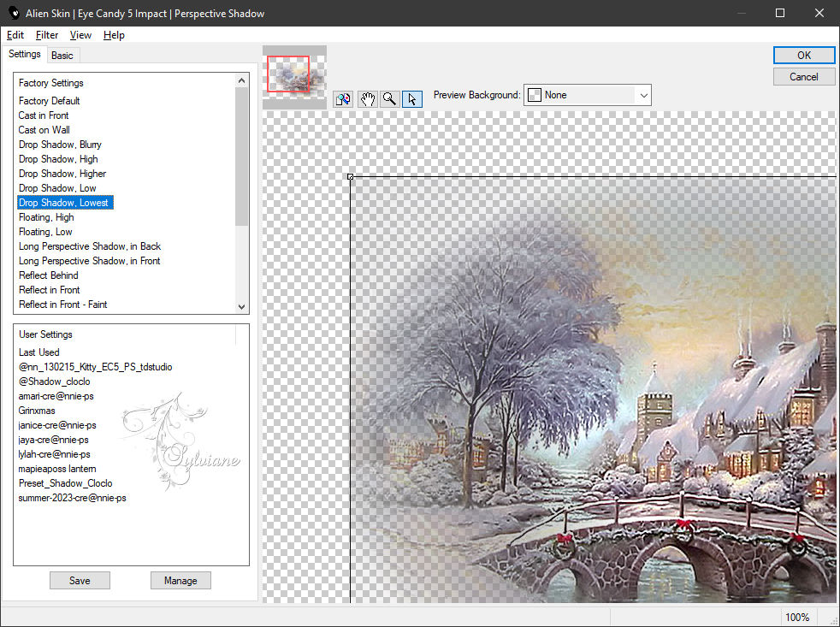The height and width of the screenshot is (627, 840).
Task: Select the Preset_Shadow_Cloclo user setting
Action: click(66, 482)
